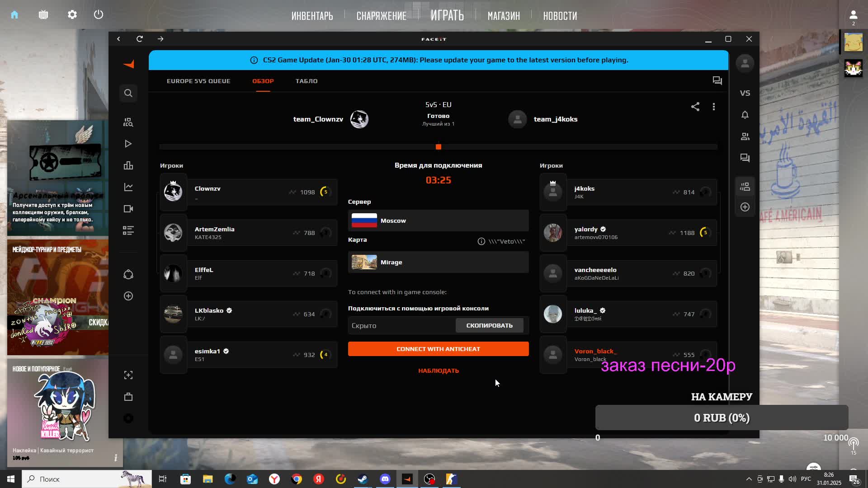Click the hidden console command field
The height and width of the screenshot is (488, 868).
[x=401, y=325]
